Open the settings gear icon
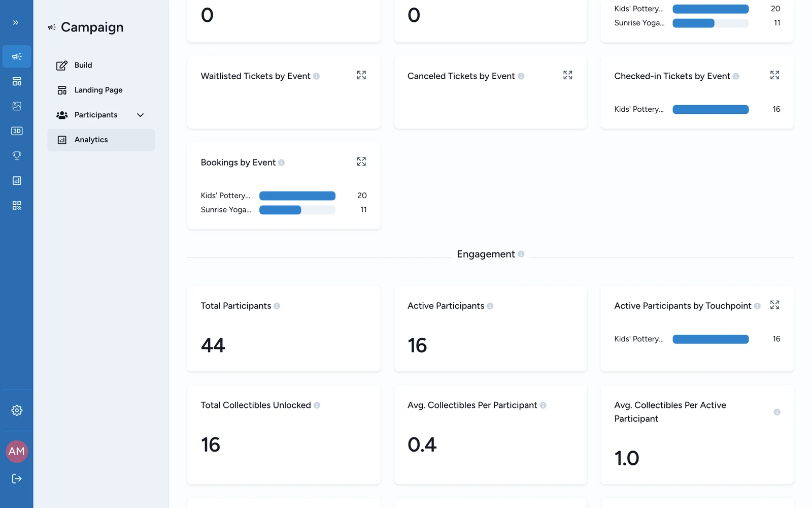812x508 pixels. [17, 410]
